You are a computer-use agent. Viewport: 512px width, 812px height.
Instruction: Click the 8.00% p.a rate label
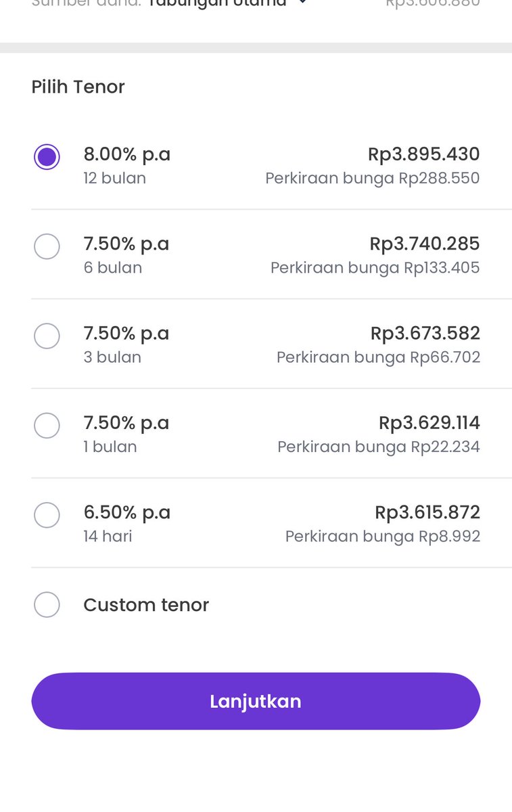tap(127, 154)
